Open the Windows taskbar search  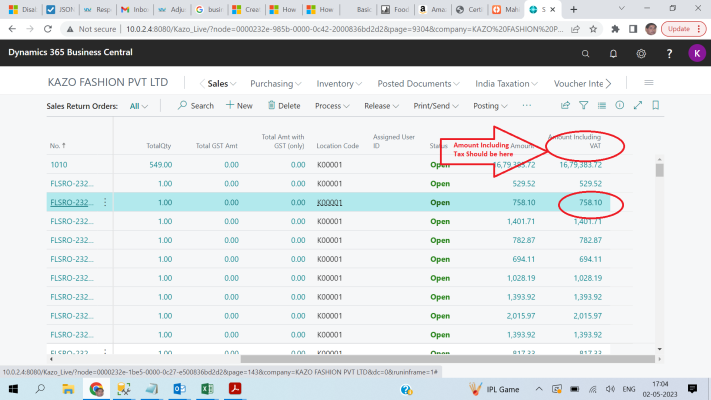pos(40,389)
